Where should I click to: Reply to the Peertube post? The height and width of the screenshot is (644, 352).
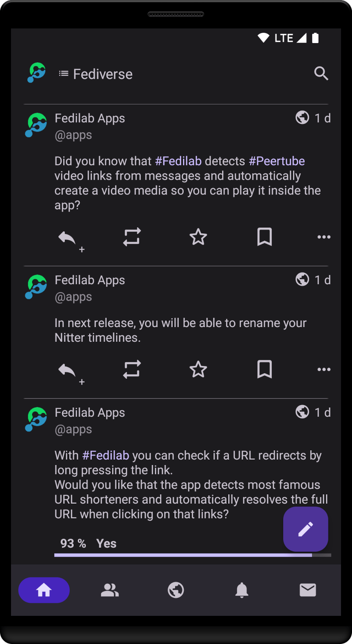click(67, 237)
